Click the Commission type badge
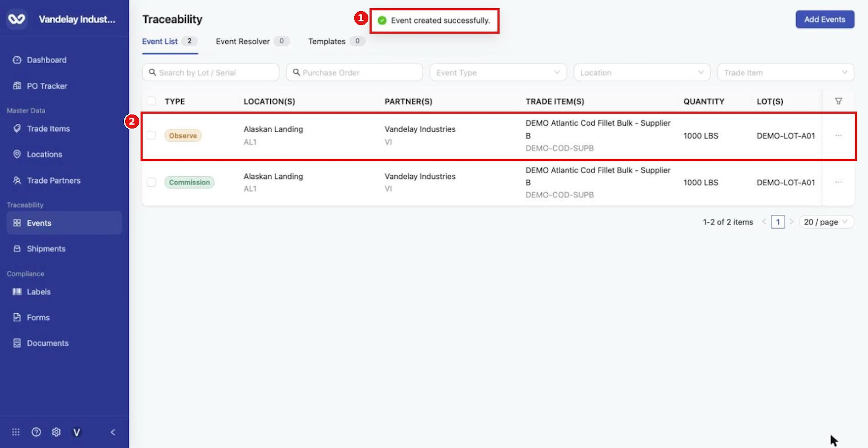The height and width of the screenshot is (448, 868). [189, 182]
